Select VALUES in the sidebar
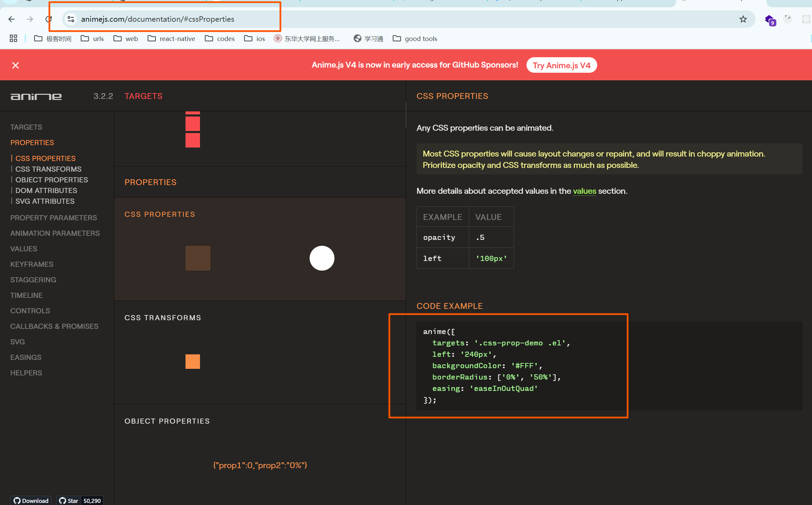This screenshot has width=812, height=505. point(24,249)
